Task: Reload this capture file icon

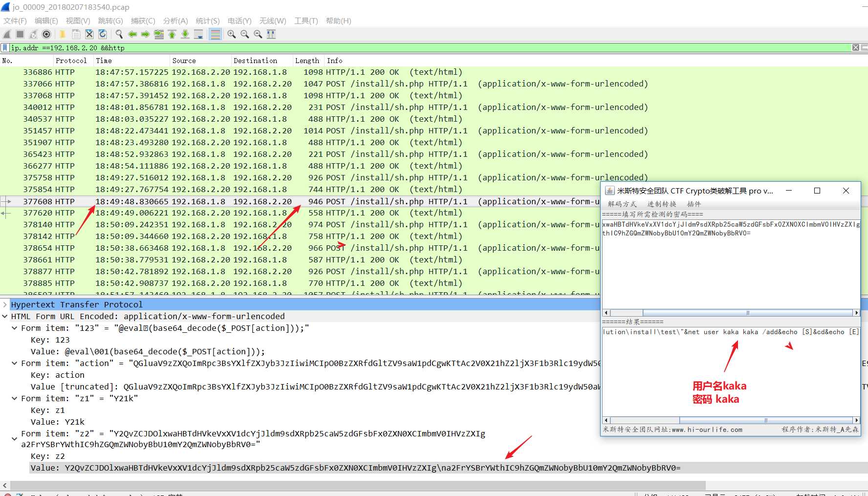Action: [102, 34]
